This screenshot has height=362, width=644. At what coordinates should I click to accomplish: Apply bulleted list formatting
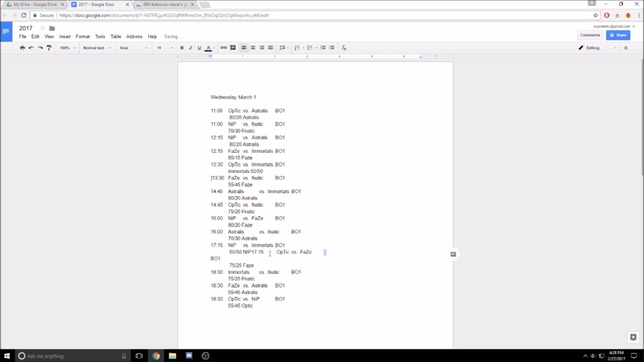click(309, 48)
